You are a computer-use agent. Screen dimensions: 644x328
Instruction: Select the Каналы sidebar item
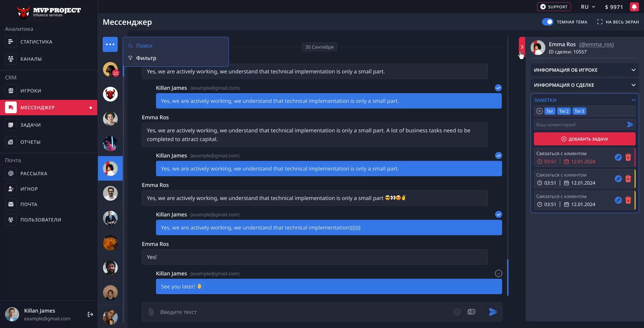[x=31, y=59]
